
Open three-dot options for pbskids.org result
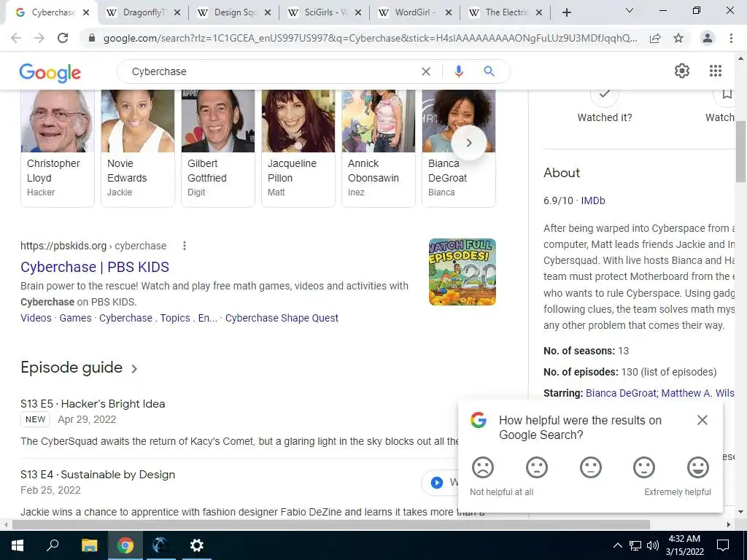pos(185,246)
